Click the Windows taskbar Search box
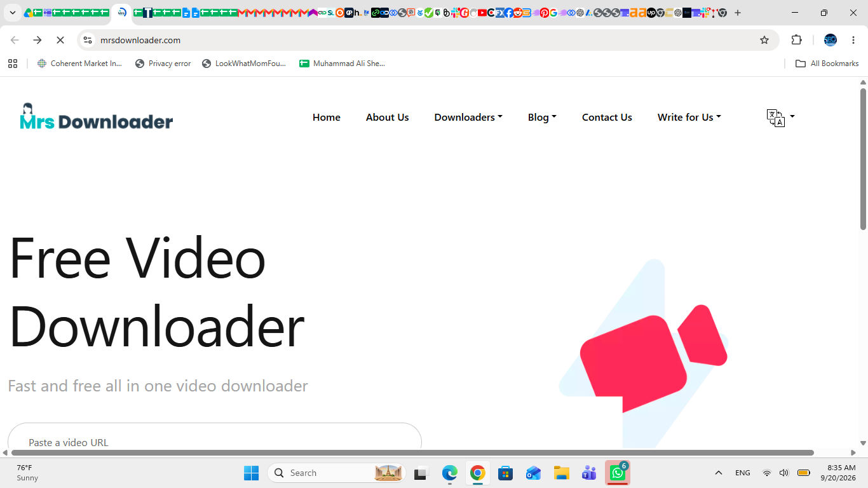Viewport: 868px width, 488px height. (337, 473)
